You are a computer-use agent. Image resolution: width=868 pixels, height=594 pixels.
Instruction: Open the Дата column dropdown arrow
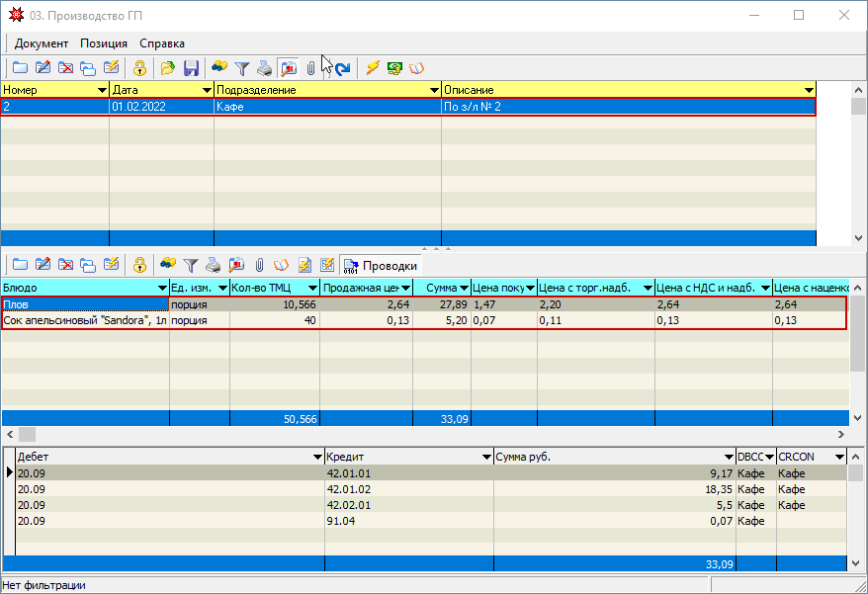point(207,90)
